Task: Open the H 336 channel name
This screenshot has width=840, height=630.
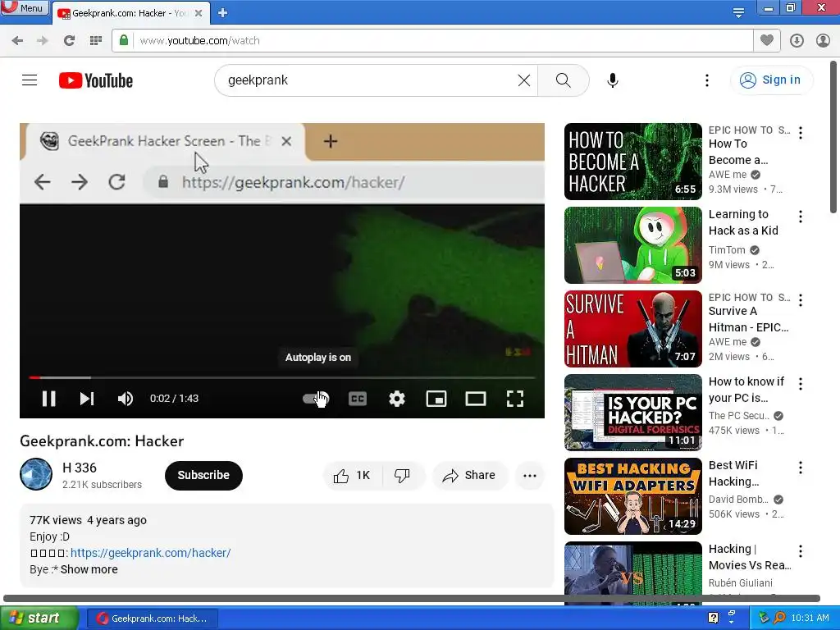Action: coord(80,468)
